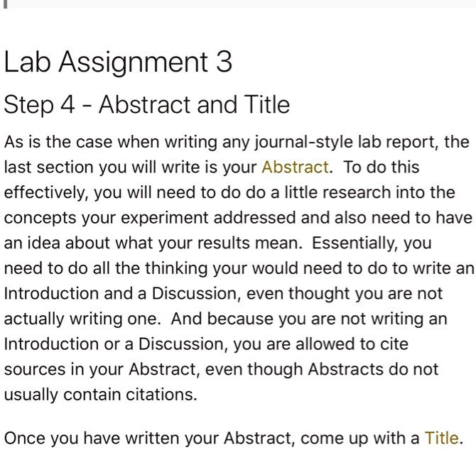This screenshot has width=476, height=450.
Task: Click the word "citations" ending the paragraph
Action: [161, 395]
